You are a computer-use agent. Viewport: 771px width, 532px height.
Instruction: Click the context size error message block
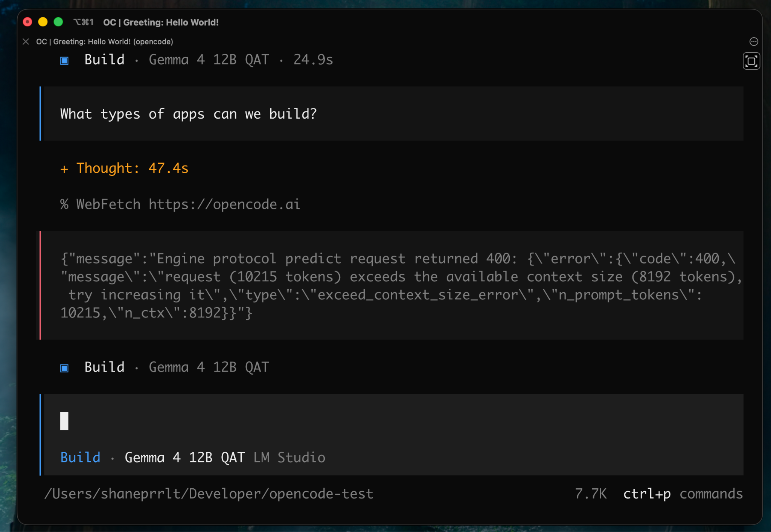point(392,285)
